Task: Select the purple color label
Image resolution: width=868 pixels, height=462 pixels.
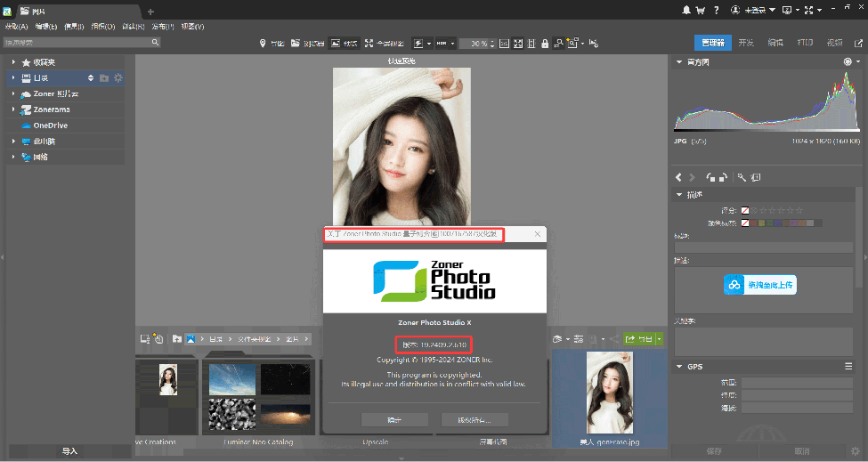Action: coord(794,223)
